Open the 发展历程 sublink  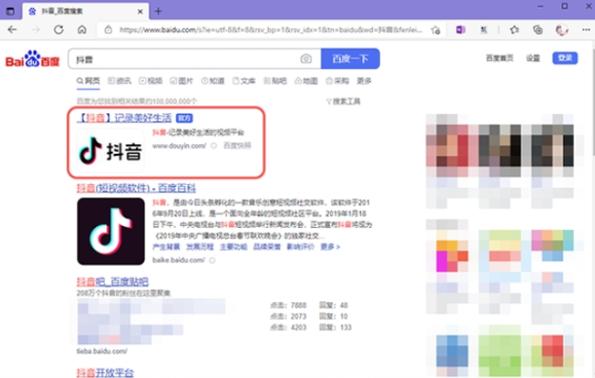pyautogui.click(x=200, y=247)
